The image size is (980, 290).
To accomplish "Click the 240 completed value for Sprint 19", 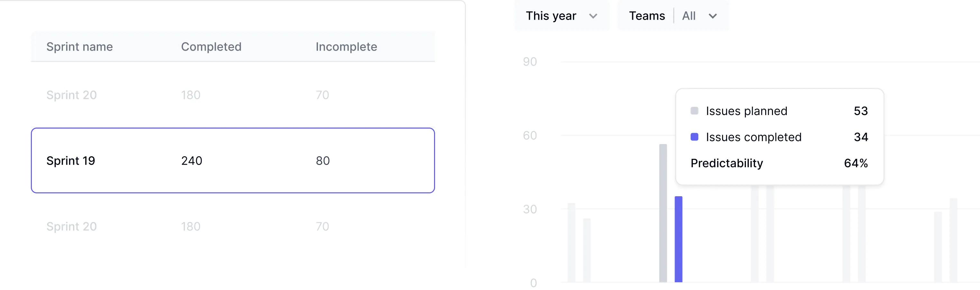I will pyautogui.click(x=191, y=161).
